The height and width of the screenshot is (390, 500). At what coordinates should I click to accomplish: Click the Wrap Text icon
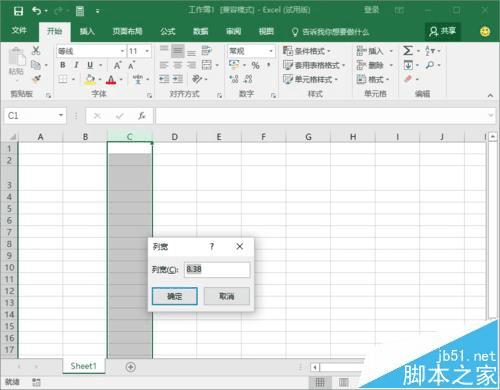tap(206, 51)
